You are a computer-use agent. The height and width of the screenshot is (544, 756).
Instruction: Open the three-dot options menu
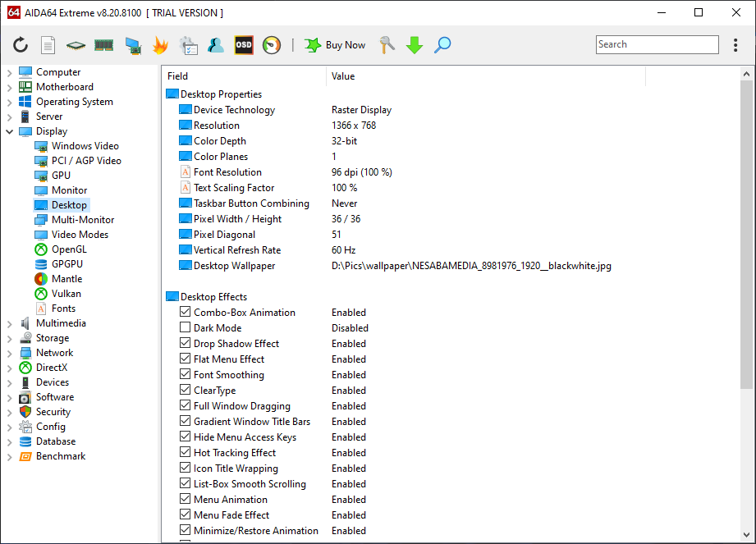[x=735, y=45]
